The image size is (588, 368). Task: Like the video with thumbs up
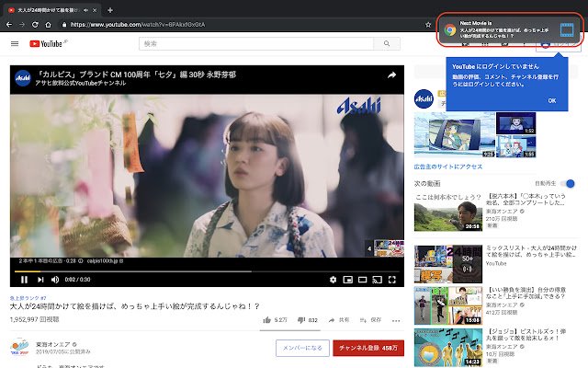pyautogui.click(x=267, y=320)
